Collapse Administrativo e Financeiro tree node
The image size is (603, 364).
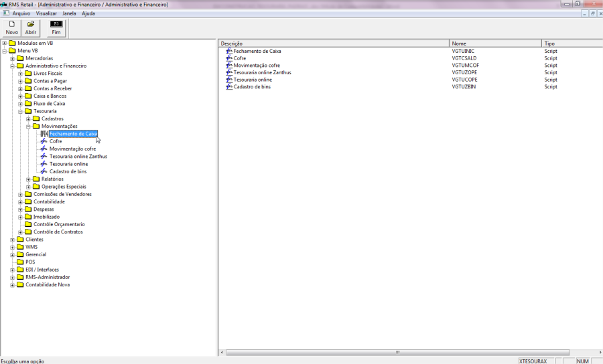coord(12,66)
